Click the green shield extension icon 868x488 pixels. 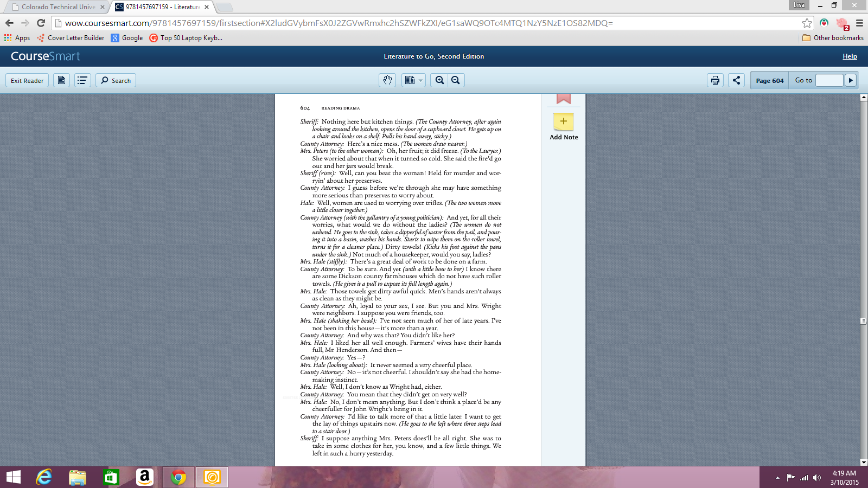[x=824, y=23]
